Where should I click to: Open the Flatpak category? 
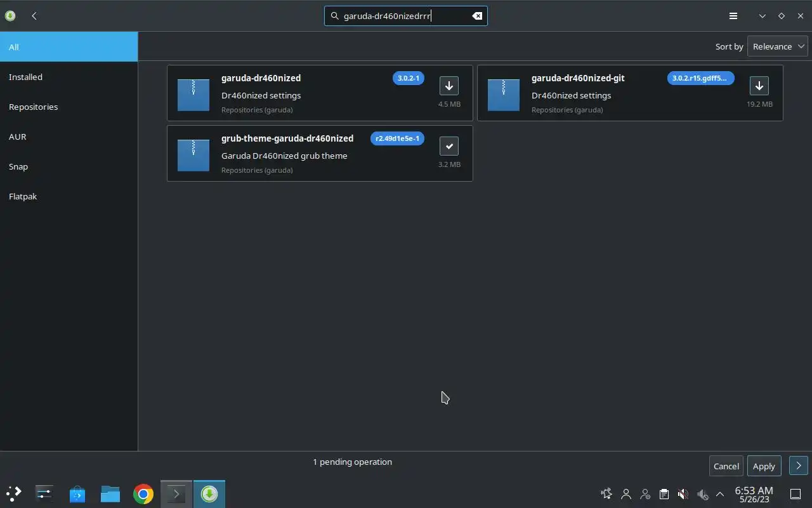[69, 196]
